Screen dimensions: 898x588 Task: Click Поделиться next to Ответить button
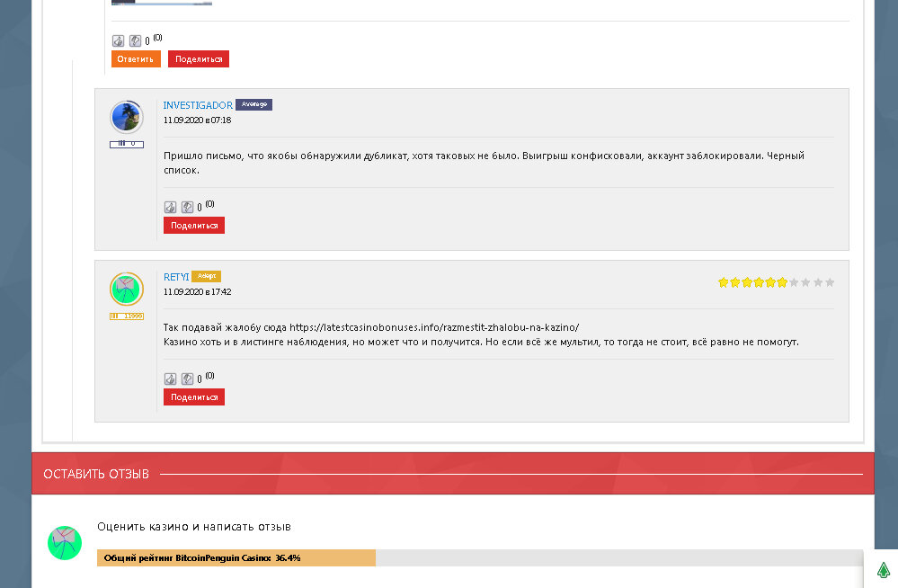pyautogui.click(x=199, y=59)
